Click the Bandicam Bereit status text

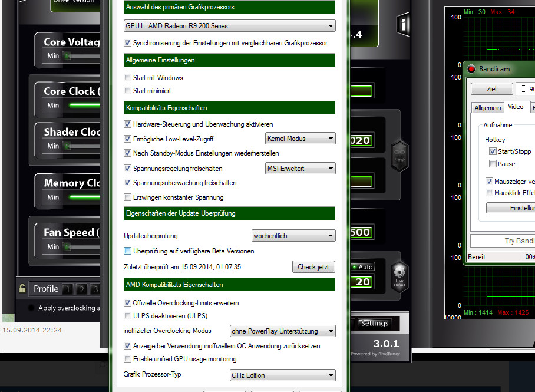(477, 257)
